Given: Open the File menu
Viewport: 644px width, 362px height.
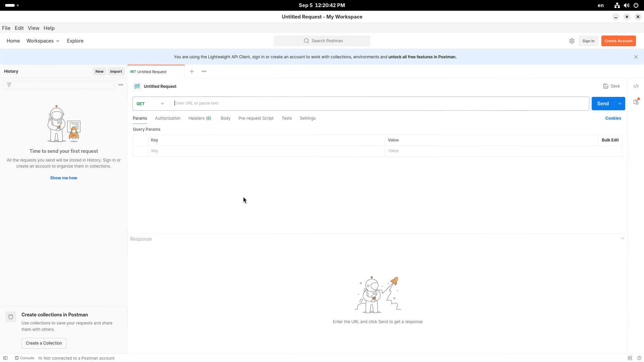Looking at the screenshot, I should click(6, 28).
